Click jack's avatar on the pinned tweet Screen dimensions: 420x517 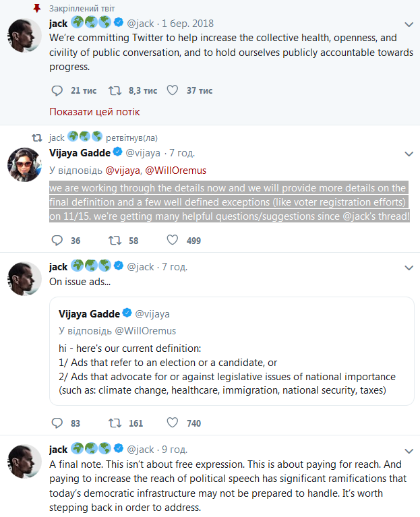point(26,34)
